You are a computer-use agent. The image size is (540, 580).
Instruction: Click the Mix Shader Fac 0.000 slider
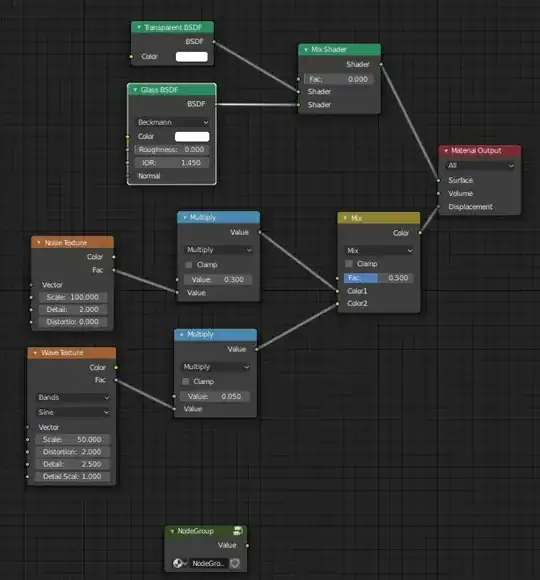pos(339,79)
